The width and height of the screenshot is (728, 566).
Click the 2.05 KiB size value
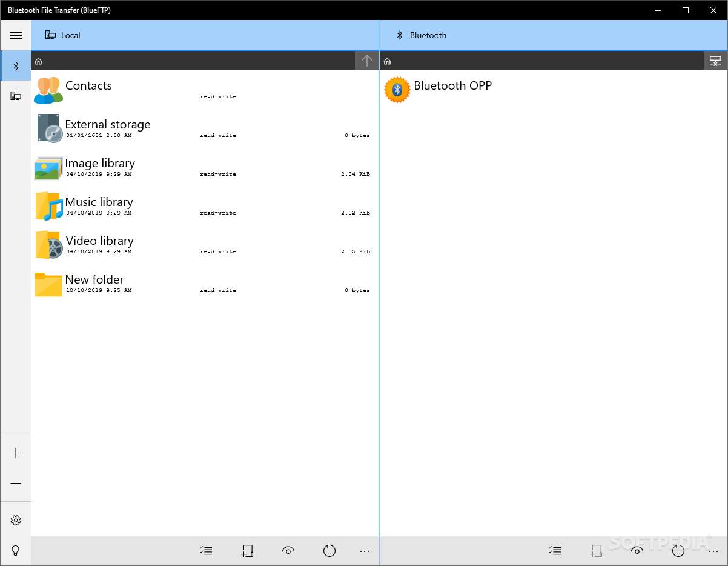pos(356,251)
